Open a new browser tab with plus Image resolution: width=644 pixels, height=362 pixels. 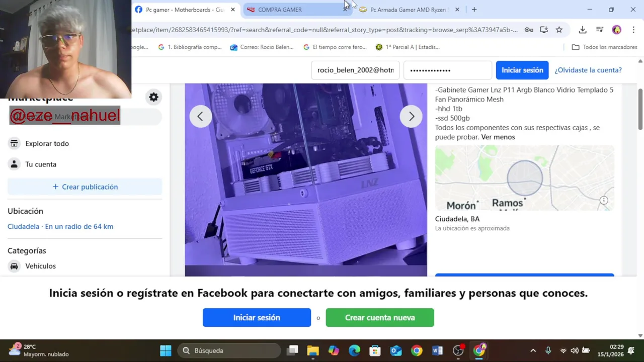coord(474,10)
